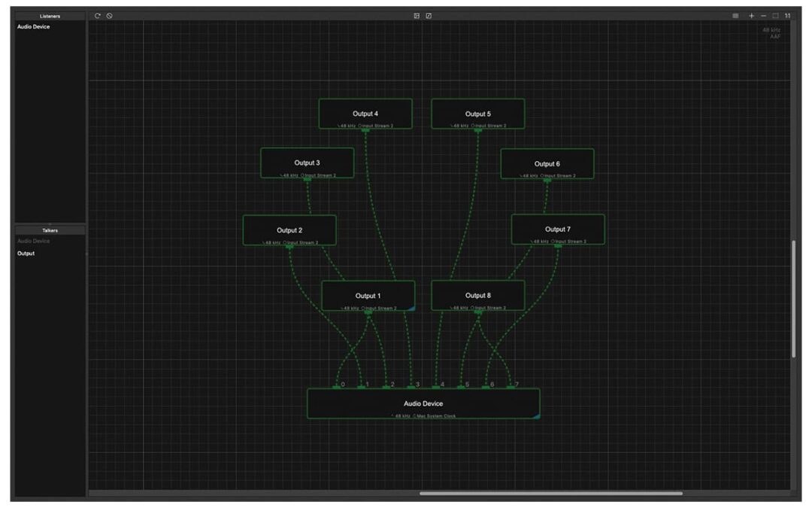
Task: Select the dimmed Audio Device under Talkers
Action: pyautogui.click(x=34, y=241)
